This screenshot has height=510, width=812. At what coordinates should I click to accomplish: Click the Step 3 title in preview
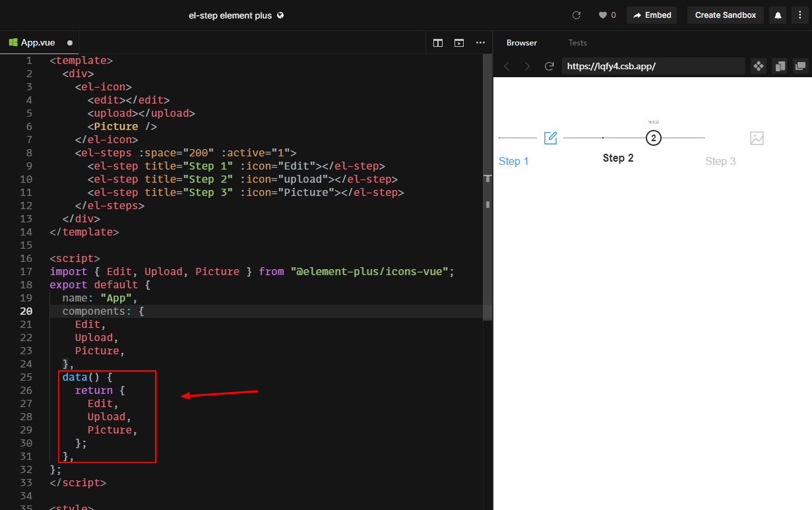point(720,162)
